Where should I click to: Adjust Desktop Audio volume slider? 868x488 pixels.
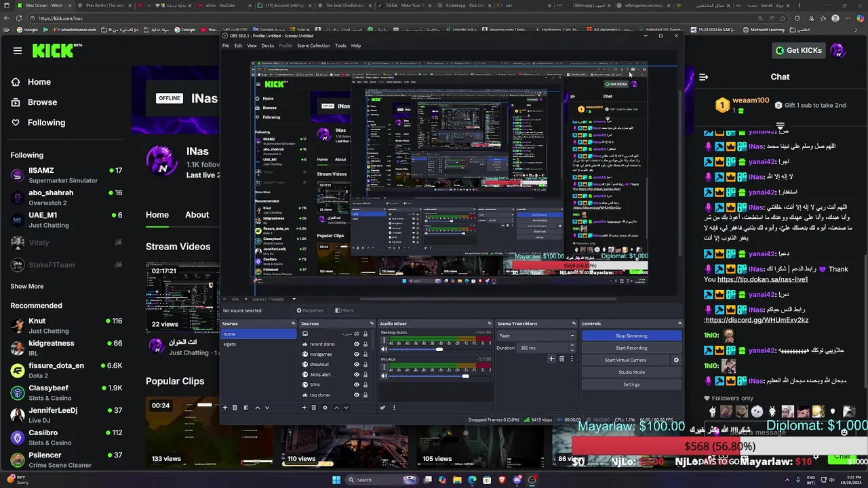coord(439,349)
